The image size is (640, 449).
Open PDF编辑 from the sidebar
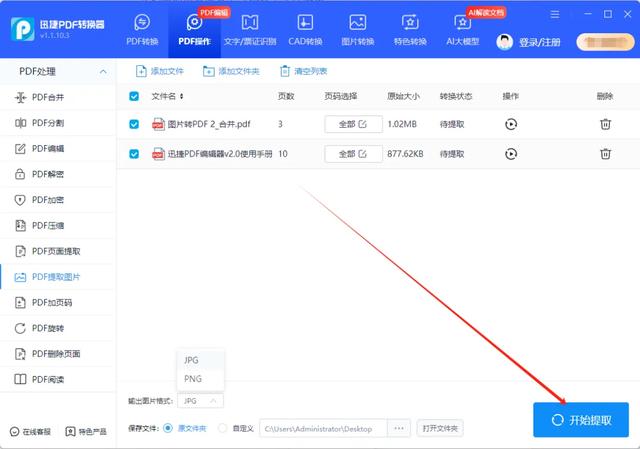pos(57,149)
